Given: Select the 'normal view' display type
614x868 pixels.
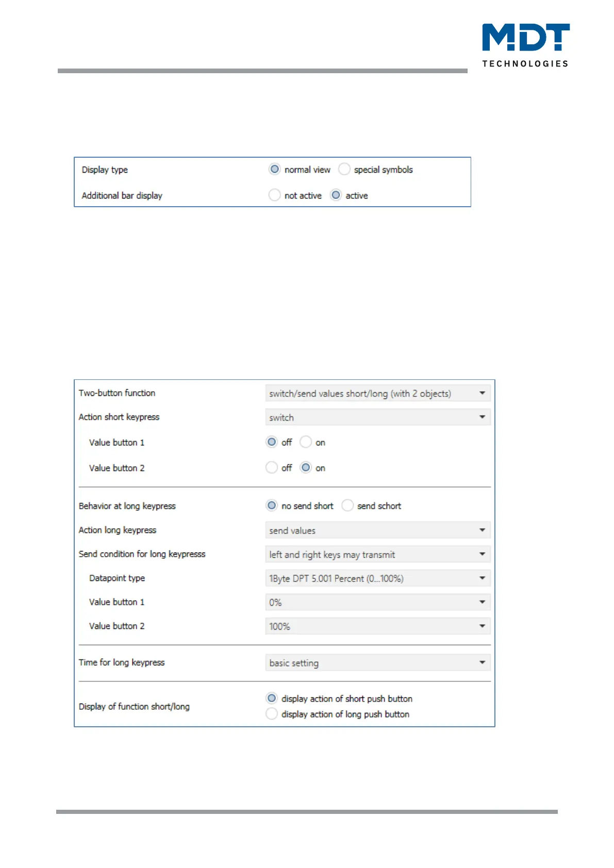Looking at the screenshot, I should [275, 170].
